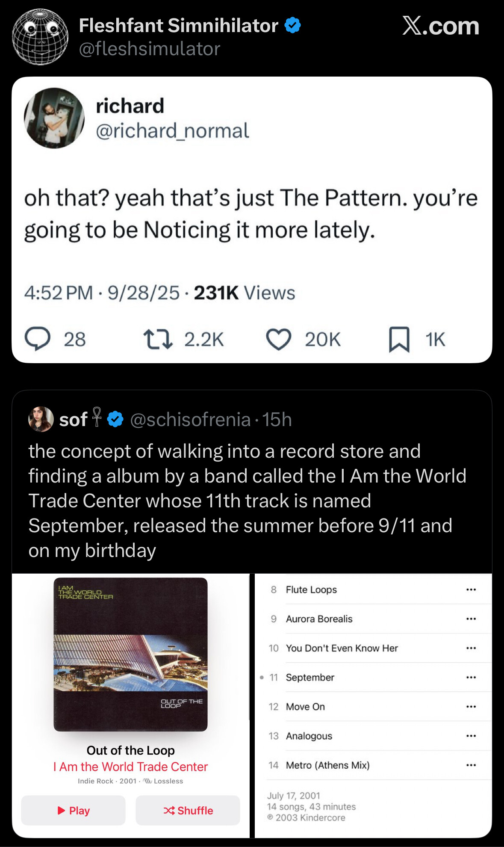Open the @schisofrenia handle
The height and width of the screenshot is (847, 504).
[x=190, y=420]
